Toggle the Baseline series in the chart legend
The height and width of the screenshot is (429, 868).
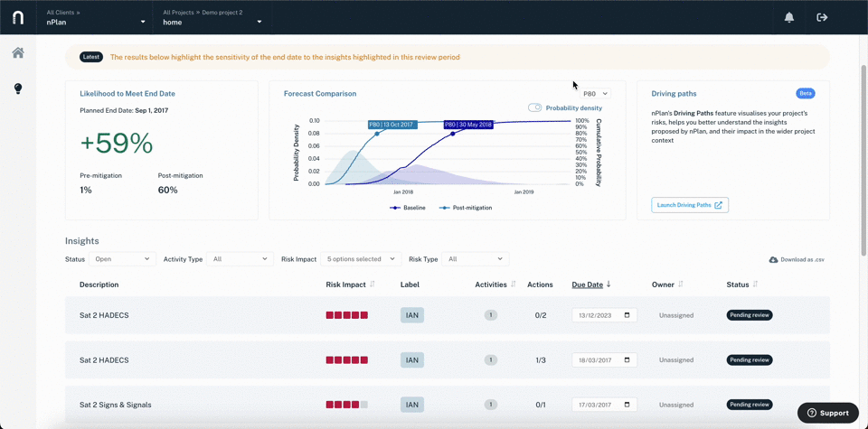coord(408,208)
